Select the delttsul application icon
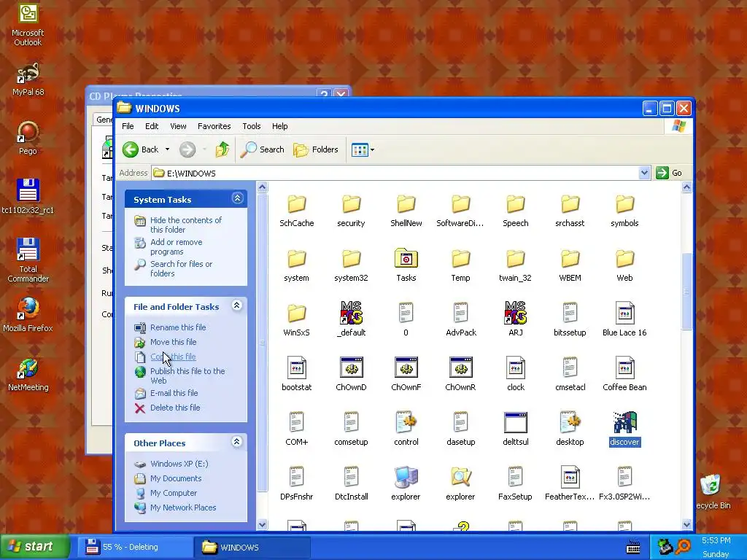747x560 pixels. 516,422
